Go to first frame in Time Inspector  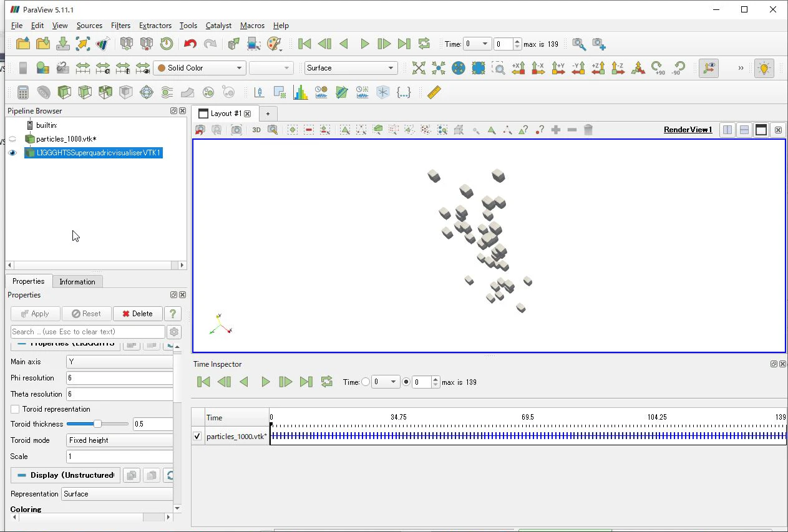203,382
